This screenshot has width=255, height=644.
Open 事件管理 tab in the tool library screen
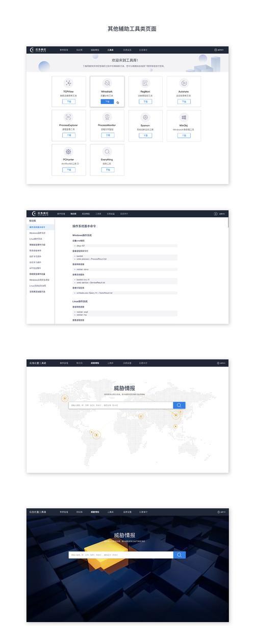64,50
